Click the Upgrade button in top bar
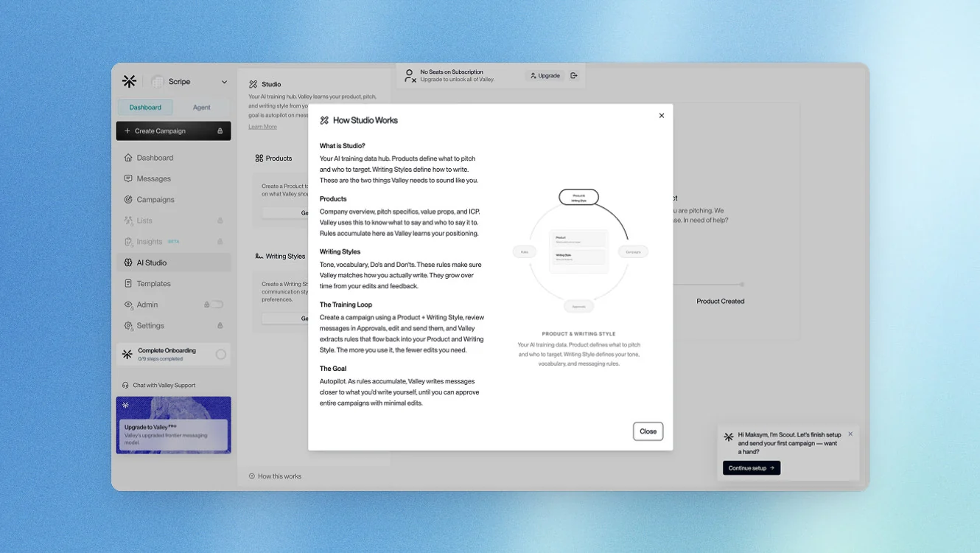 (545, 76)
